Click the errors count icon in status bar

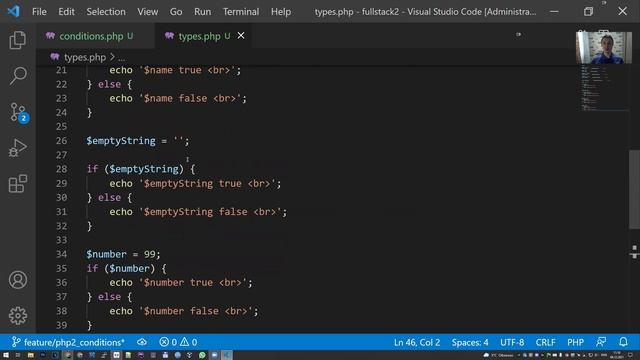click(x=164, y=342)
